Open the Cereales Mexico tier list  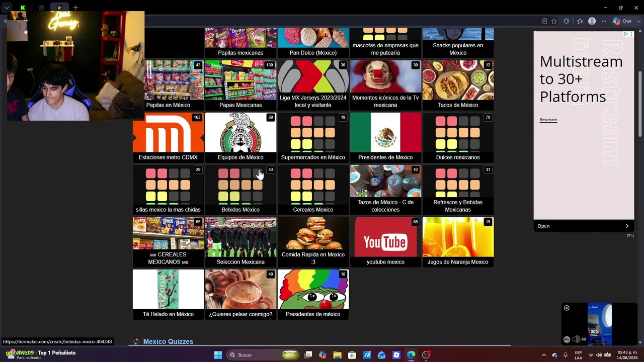pyautogui.click(x=313, y=190)
